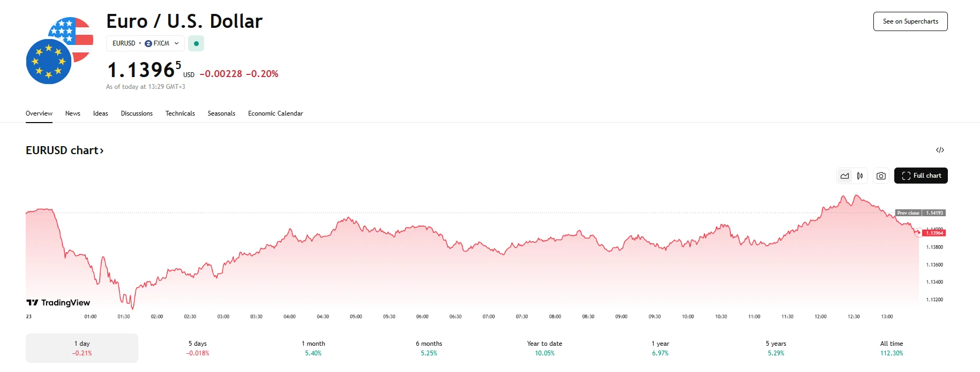Switch chart to area style

point(845,176)
